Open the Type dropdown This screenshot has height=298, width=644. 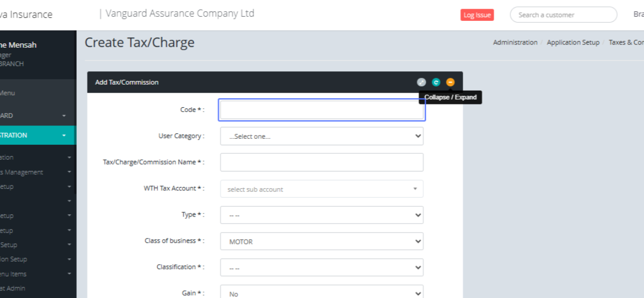[321, 215]
